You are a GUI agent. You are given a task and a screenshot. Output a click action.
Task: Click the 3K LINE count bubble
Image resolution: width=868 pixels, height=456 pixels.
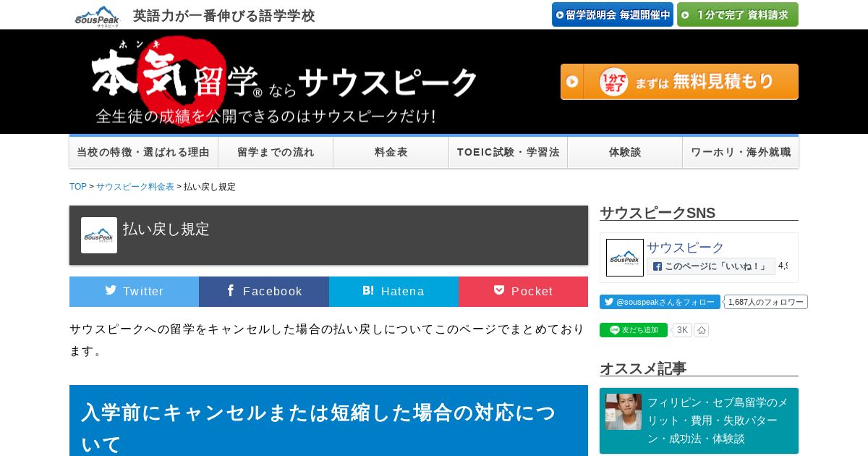point(682,330)
